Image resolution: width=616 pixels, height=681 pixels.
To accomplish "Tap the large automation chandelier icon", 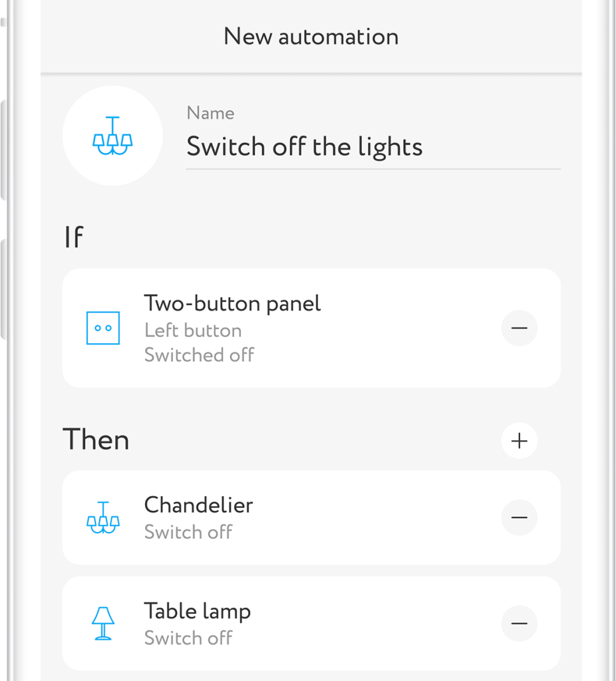I will click(112, 136).
